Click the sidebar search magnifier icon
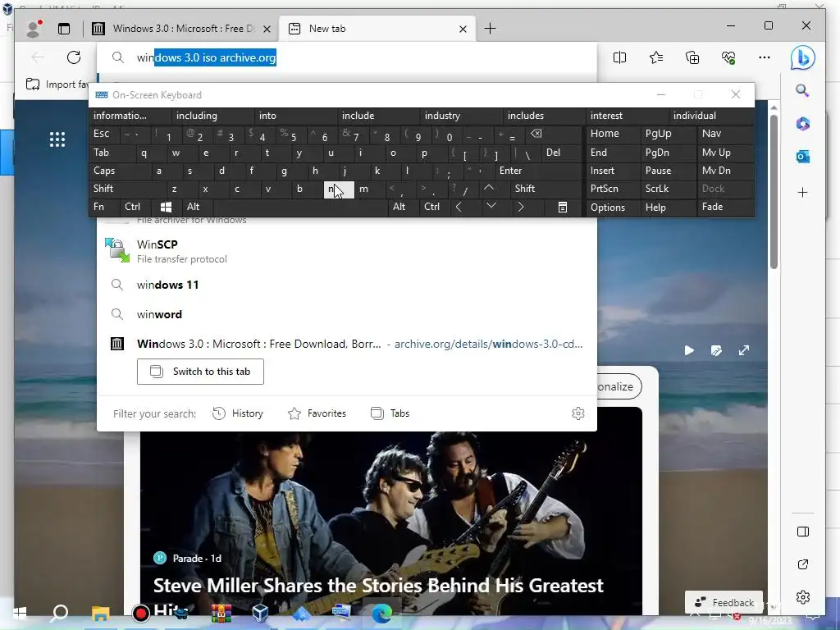The image size is (840, 630). (802, 90)
